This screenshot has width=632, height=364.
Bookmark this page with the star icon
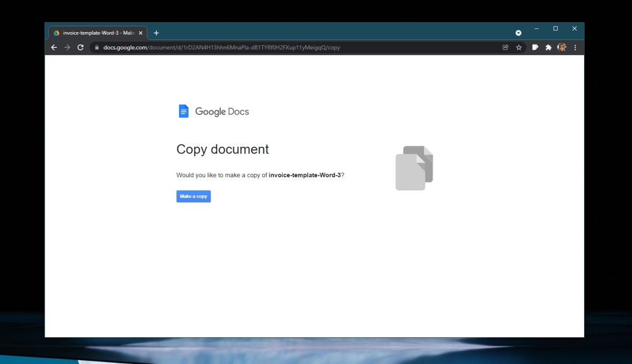519,47
